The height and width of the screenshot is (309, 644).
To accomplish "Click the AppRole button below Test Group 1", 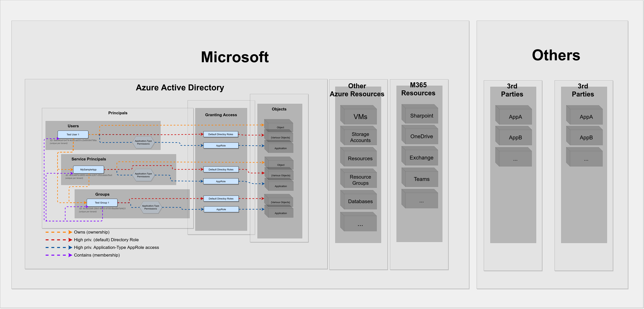I will point(221,209).
